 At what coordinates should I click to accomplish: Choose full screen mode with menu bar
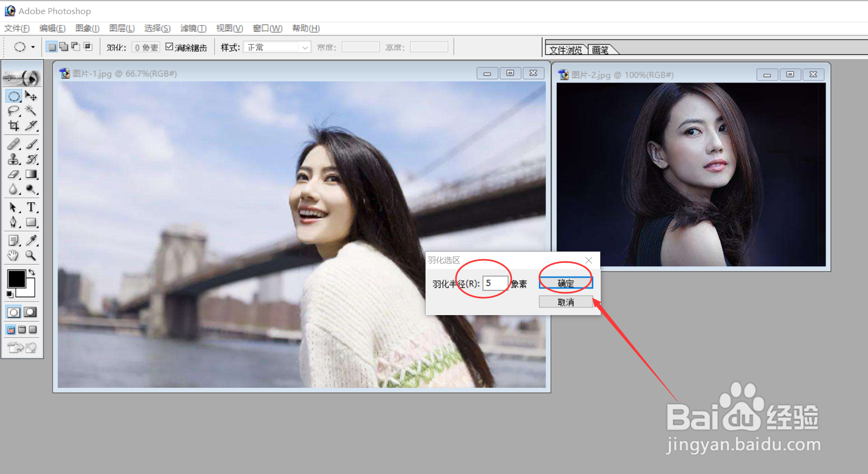pos(22,330)
